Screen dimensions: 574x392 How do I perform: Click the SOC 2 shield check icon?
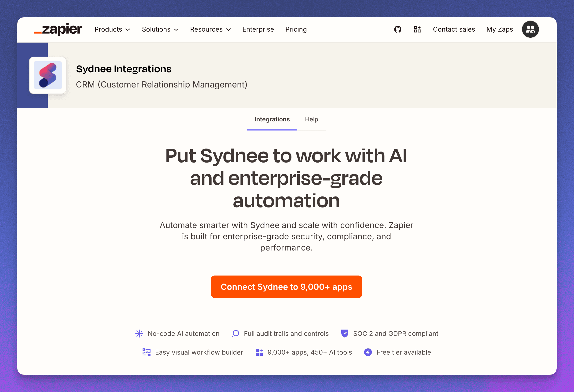(x=345, y=334)
